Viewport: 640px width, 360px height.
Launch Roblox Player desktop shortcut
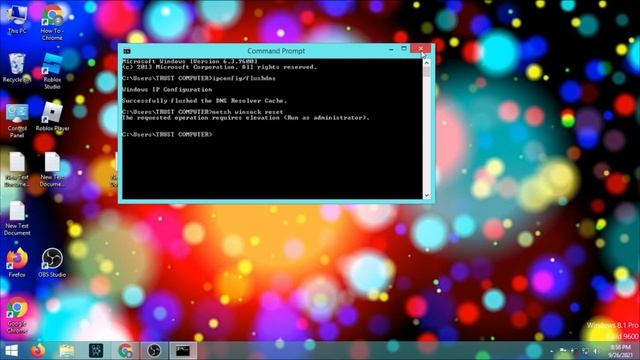coord(52,117)
